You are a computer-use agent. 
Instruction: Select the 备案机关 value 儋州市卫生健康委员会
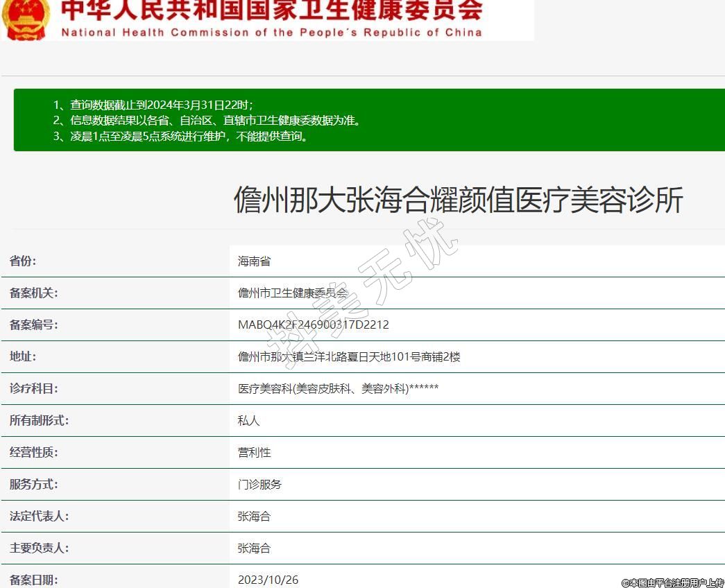[x=292, y=293]
